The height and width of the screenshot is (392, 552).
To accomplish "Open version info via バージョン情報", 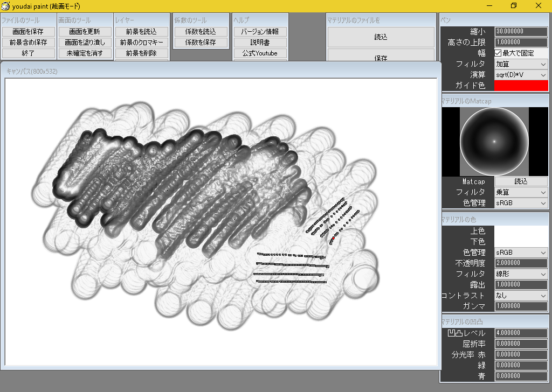I will (260, 31).
